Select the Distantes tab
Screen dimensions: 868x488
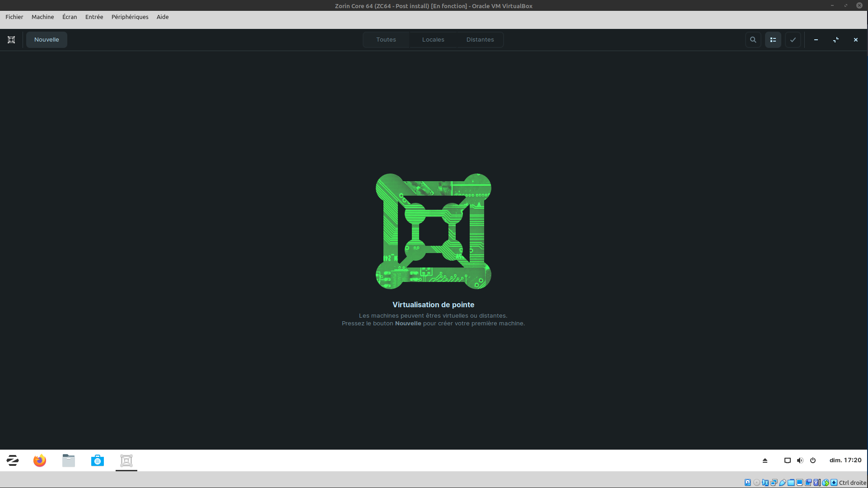480,40
